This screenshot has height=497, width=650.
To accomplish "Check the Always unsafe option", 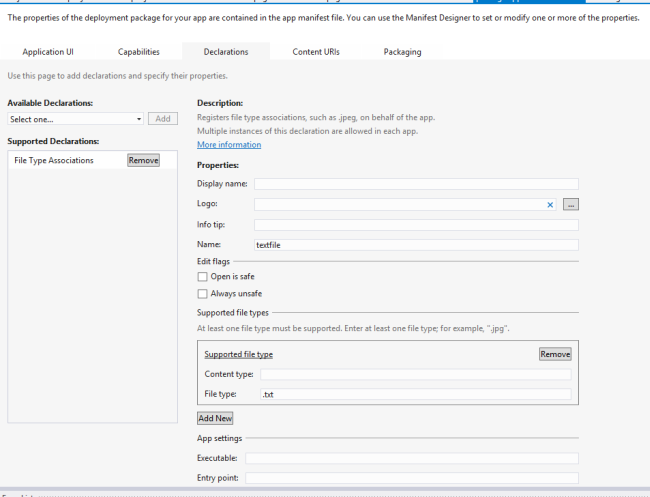I will [202, 294].
